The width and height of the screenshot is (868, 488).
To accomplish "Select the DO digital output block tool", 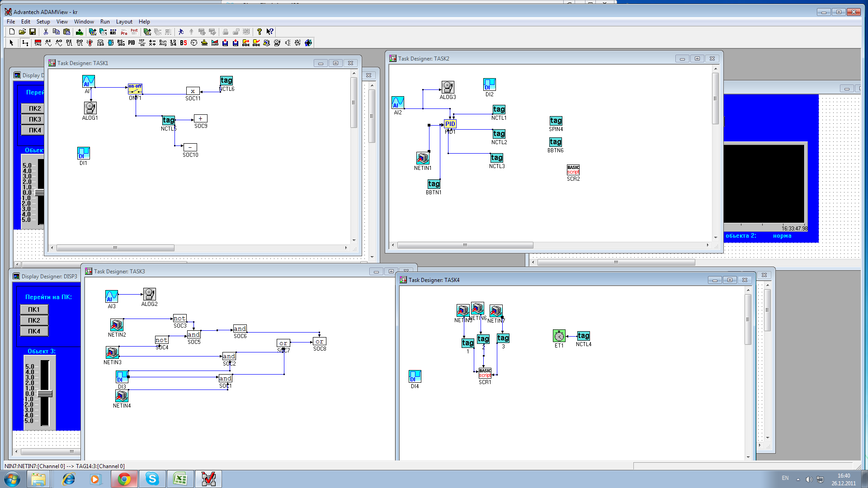I will 80,43.
